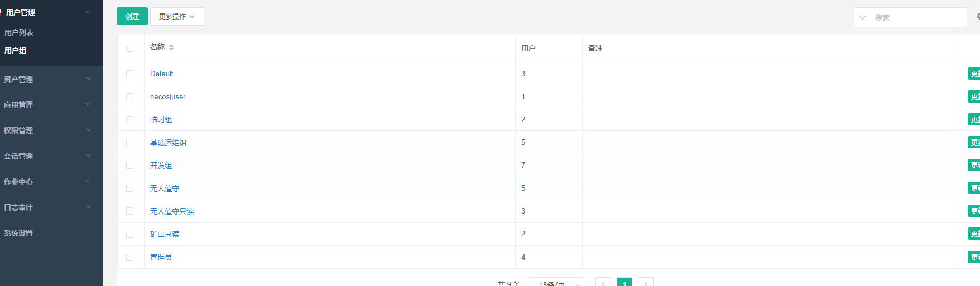Click the user count 7 for 开发组

point(523,165)
